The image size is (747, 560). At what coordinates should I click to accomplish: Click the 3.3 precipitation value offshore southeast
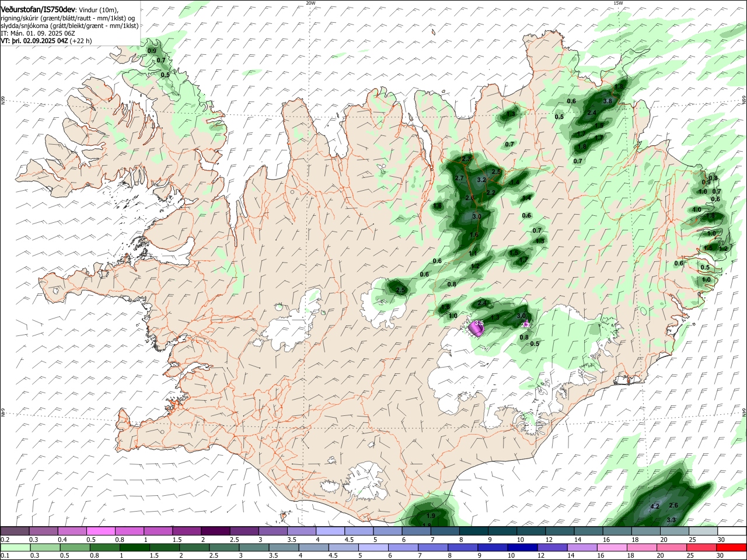(671, 520)
